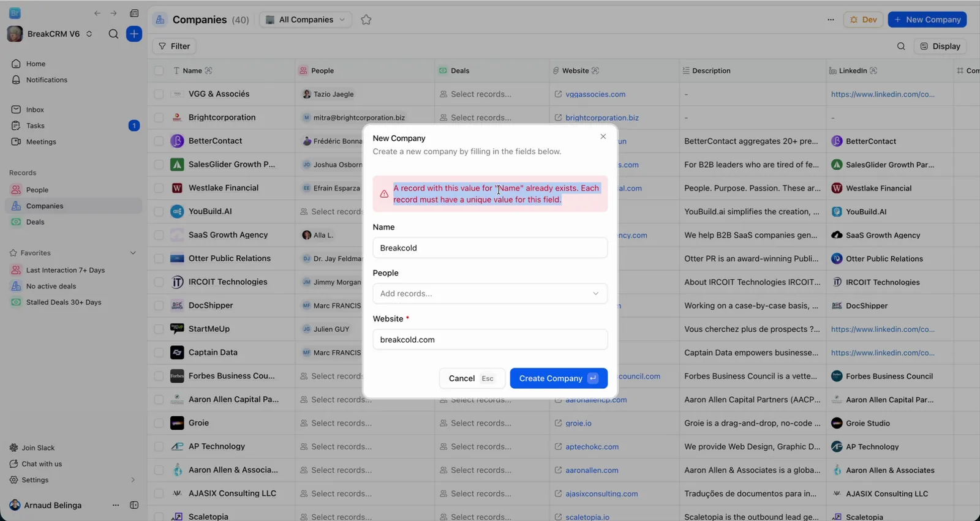Open the Filter button above the table
Screen dimensions: 980x521
175,46
